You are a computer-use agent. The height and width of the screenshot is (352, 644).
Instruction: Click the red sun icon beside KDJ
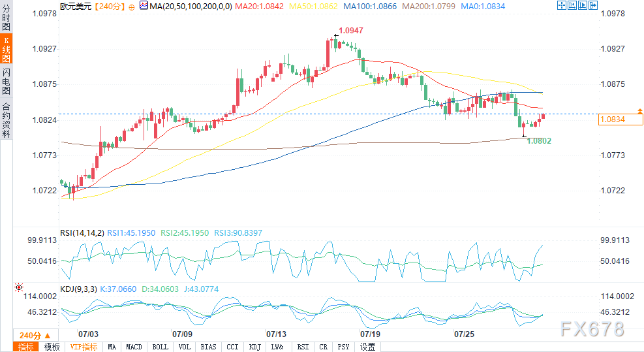pyautogui.click(x=19, y=287)
